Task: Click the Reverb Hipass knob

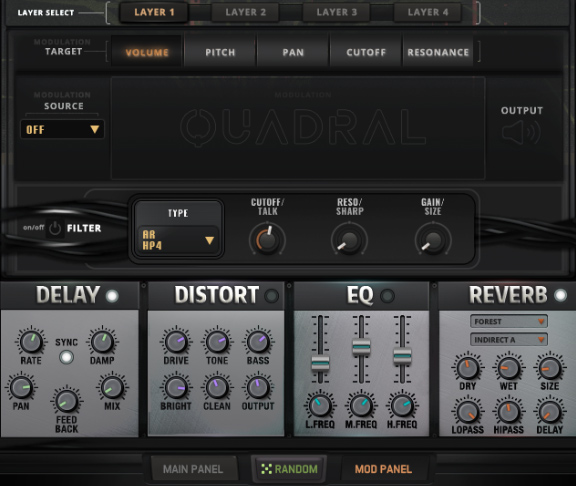Action: [509, 411]
